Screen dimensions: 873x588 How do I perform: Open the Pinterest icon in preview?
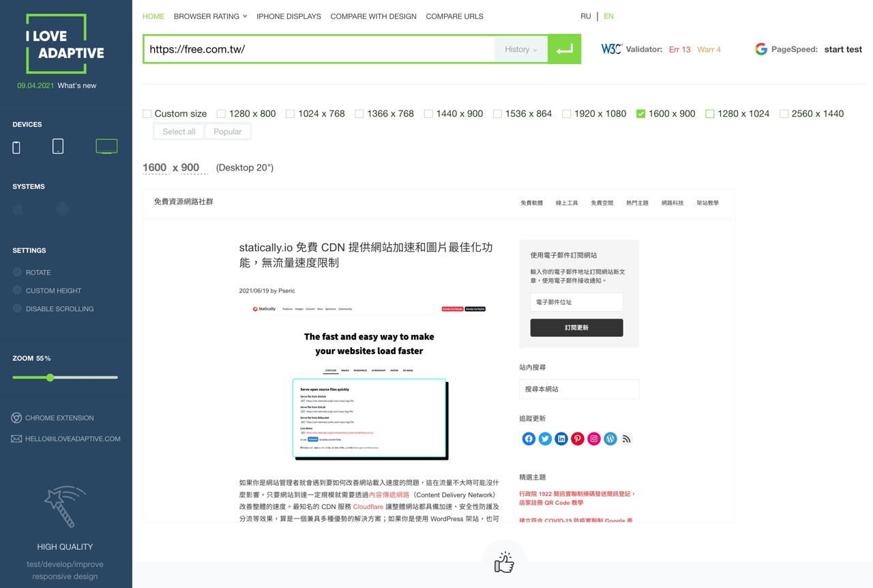(578, 439)
